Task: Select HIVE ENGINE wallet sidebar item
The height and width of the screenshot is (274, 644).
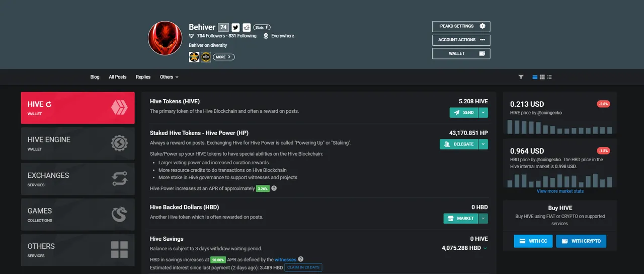Action: click(77, 144)
